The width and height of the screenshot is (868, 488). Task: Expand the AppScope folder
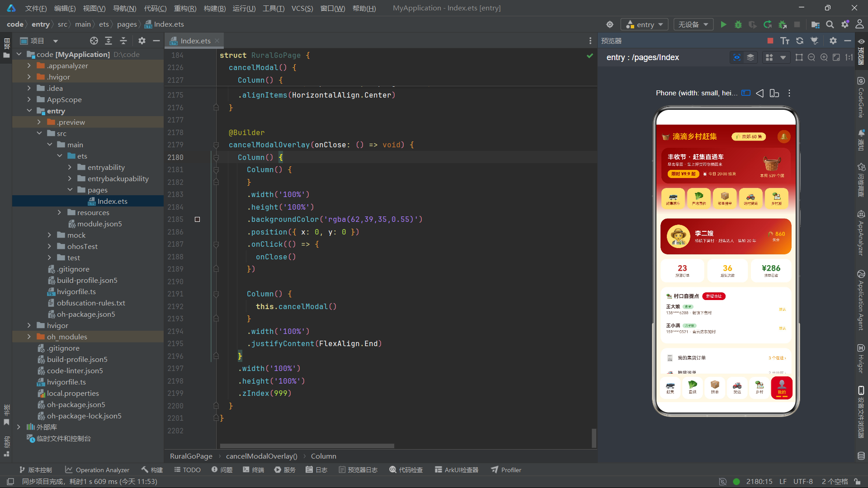pyautogui.click(x=29, y=99)
